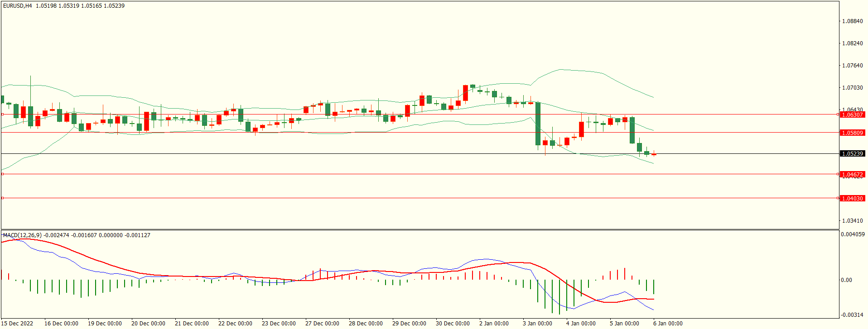The image size is (868, 329).
Task: Select the 1.06307 horizontal line price tag
Action: 853,115
